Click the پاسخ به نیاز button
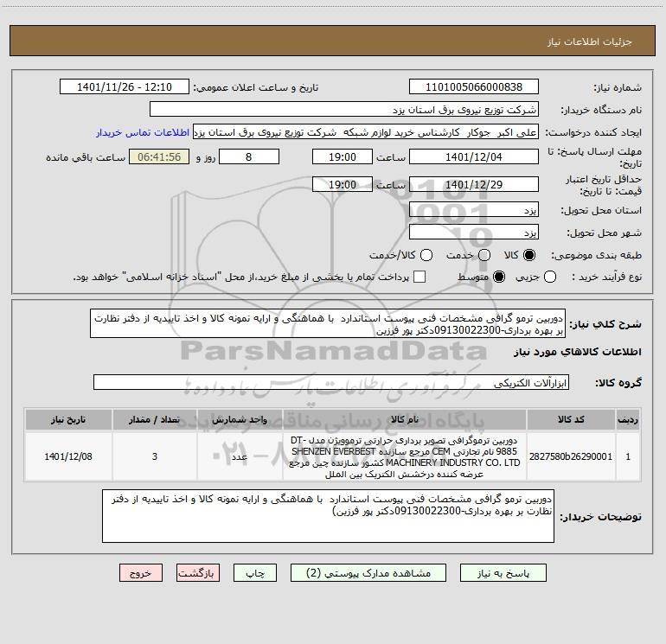The height and width of the screenshot is (644, 666). pyautogui.click(x=503, y=573)
